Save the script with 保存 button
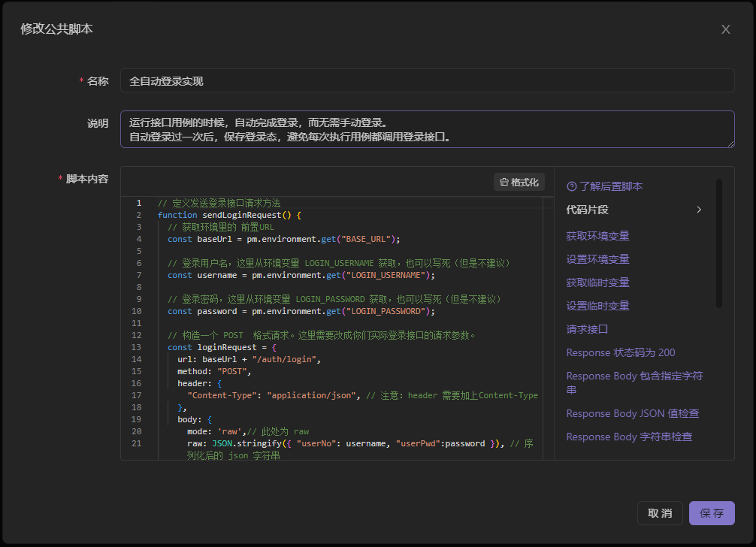Image resolution: width=756 pixels, height=547 pixels. point(711,513)
